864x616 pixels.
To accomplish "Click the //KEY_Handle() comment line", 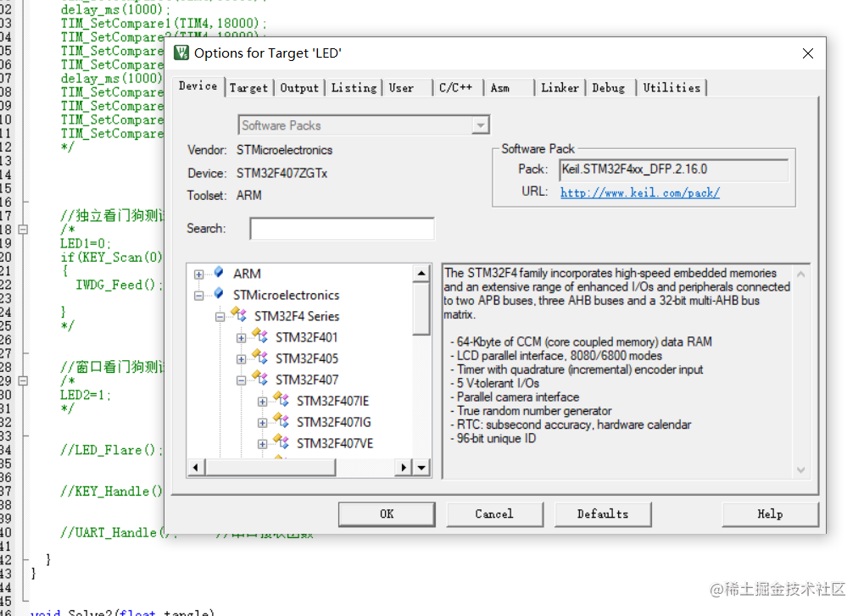I will click(x=111, y=491).
